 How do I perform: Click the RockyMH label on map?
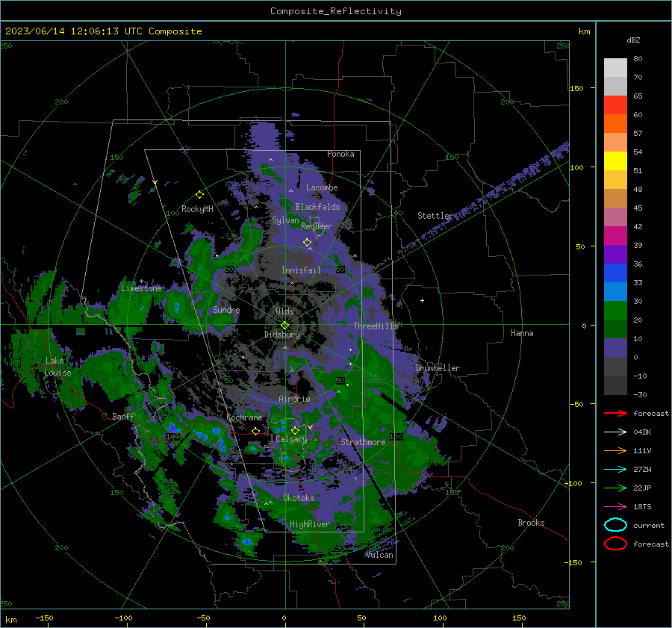[x=198, y=209]
